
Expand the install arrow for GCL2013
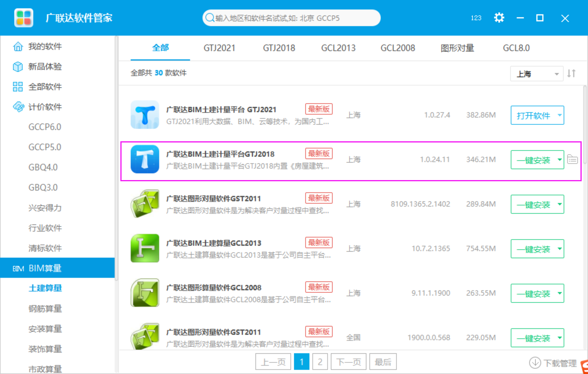point(559,249)
